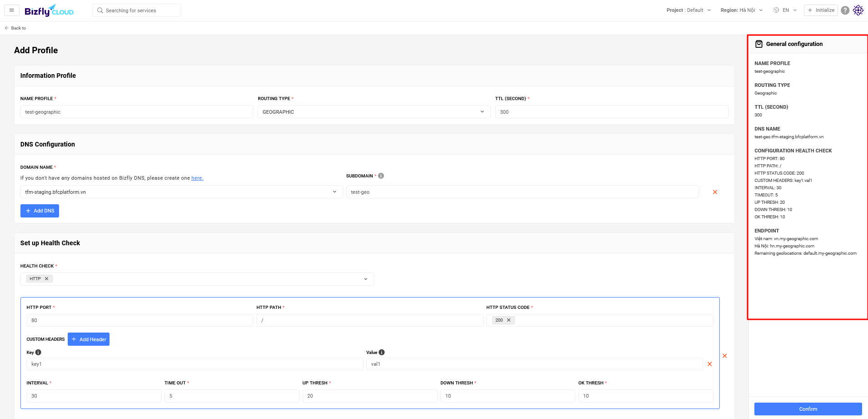
Task: Click the subdomain info icon
Action: [381, 176]
